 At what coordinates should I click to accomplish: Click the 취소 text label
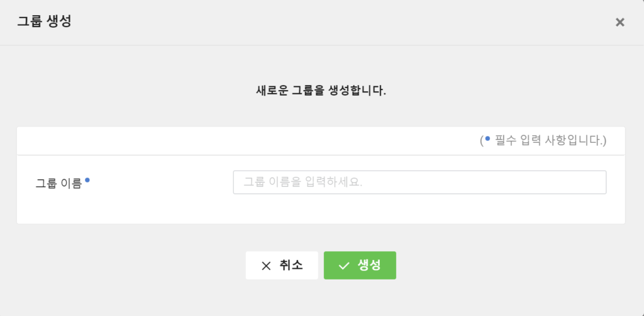coord(291,266)
